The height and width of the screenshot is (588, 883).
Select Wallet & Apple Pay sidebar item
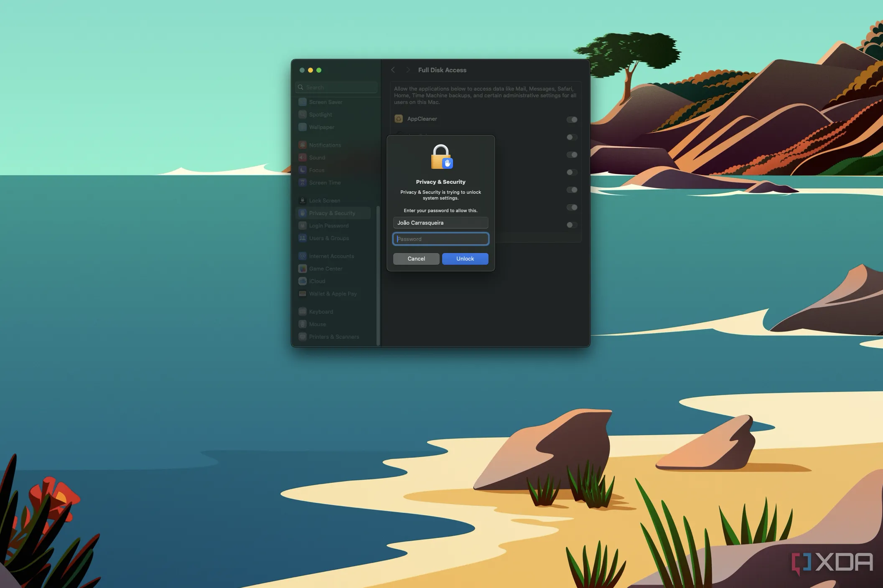(x=333, y=294)
